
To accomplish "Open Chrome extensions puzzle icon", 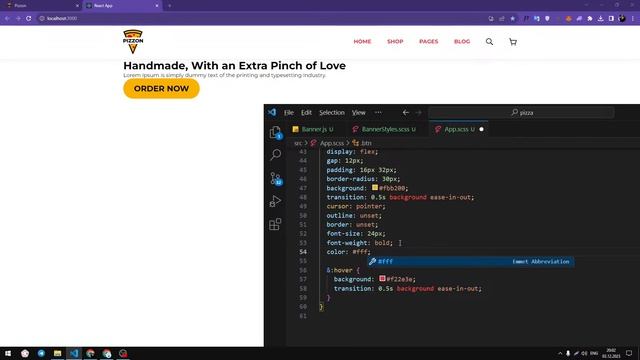I will (x=590, y=18).
